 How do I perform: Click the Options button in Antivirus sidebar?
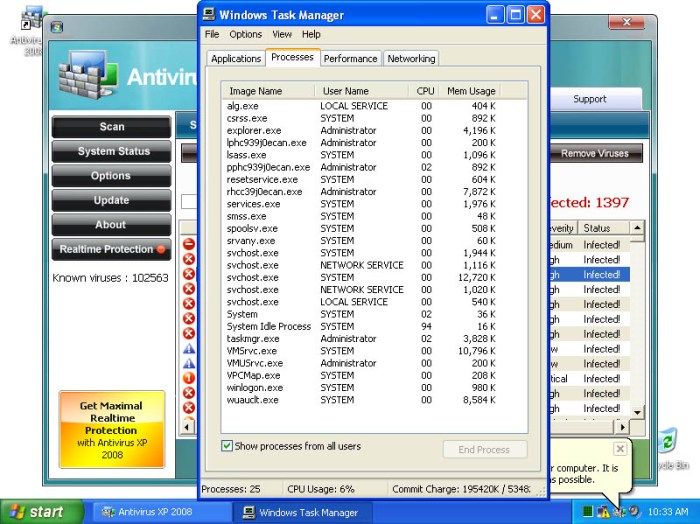(112, 176)
